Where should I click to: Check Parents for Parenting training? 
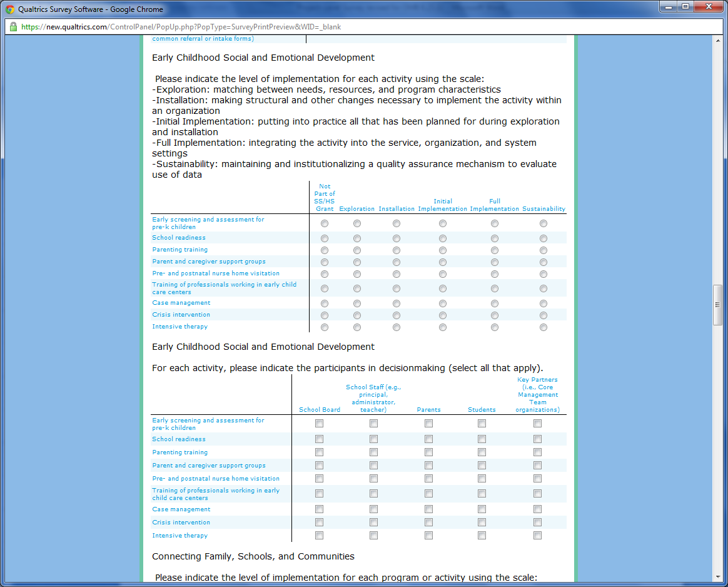coord(428,452)
